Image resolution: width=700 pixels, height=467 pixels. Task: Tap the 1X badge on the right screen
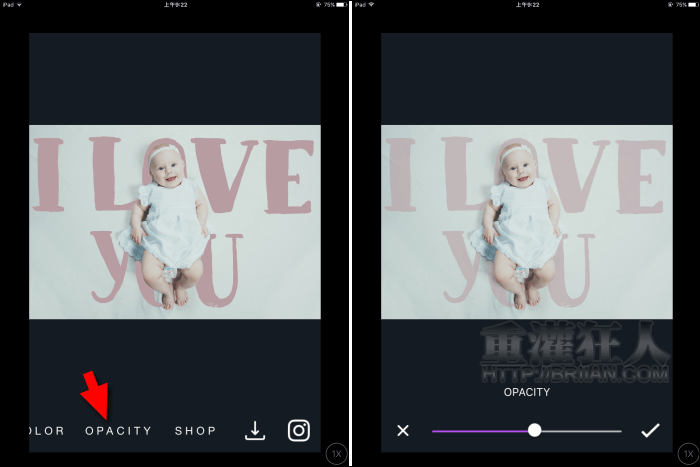point(688,454)
